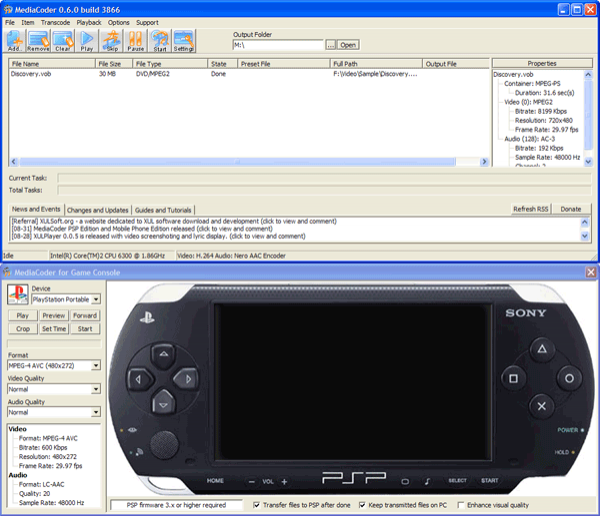Click the Total Tasks progress bar
Screen dimensions: 600x516
pyautogui.click(x=324, y=190)
